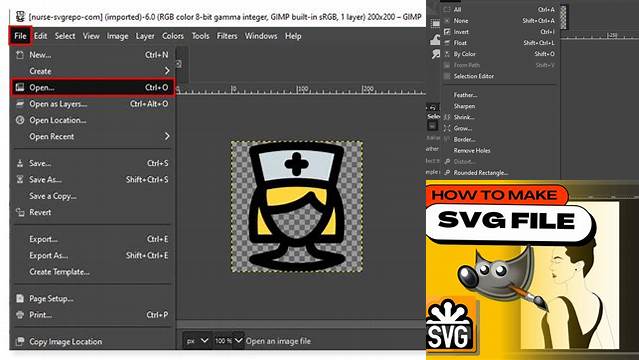Click the Print icon in File menu
Image resolution: width=639 pixels, height=360 pixels.
[x=20, y=315]
